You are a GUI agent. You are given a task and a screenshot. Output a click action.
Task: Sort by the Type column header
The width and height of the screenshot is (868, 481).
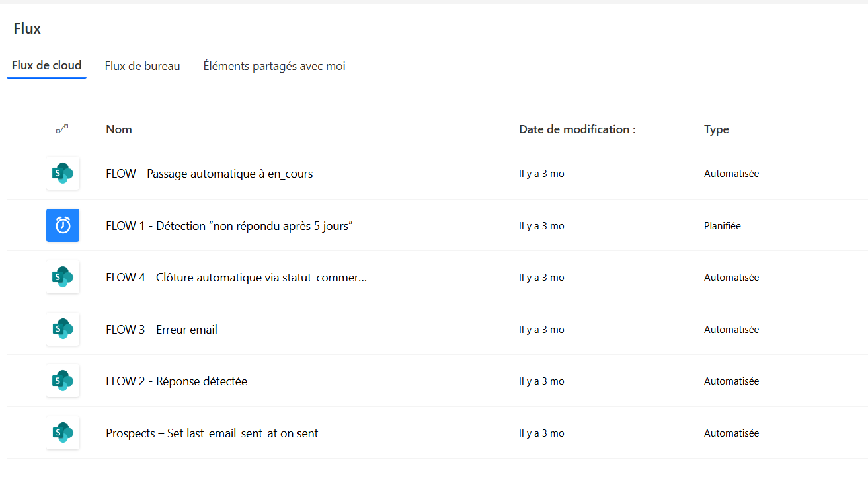(x=717, y=129)
